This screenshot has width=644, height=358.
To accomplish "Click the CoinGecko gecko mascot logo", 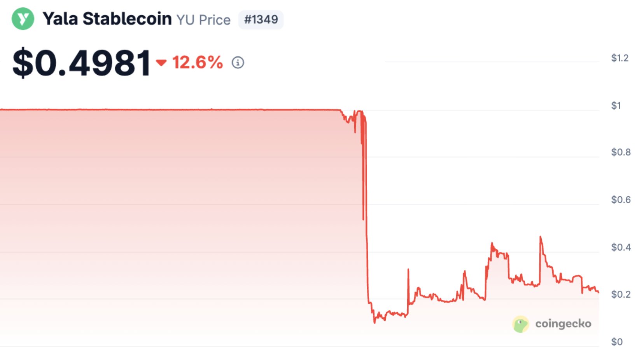I will click(520, 324).
